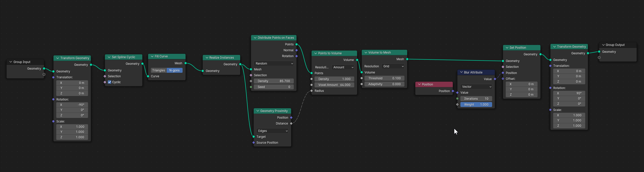Screen dimensions: 644x172
Task: Click the Volume to Mesh output Mesh socket
Action: (407, 59)
